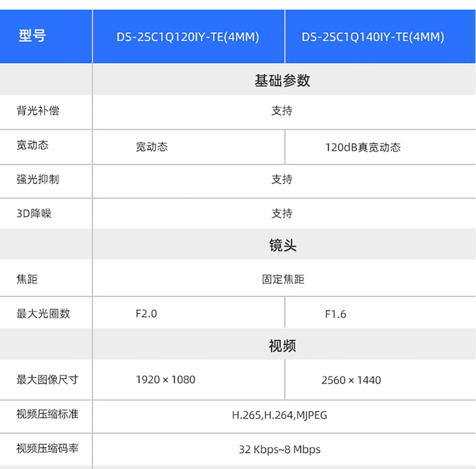Click the 宽动态 value under DS-2SC1Q120IY-TE

[151, 147]
